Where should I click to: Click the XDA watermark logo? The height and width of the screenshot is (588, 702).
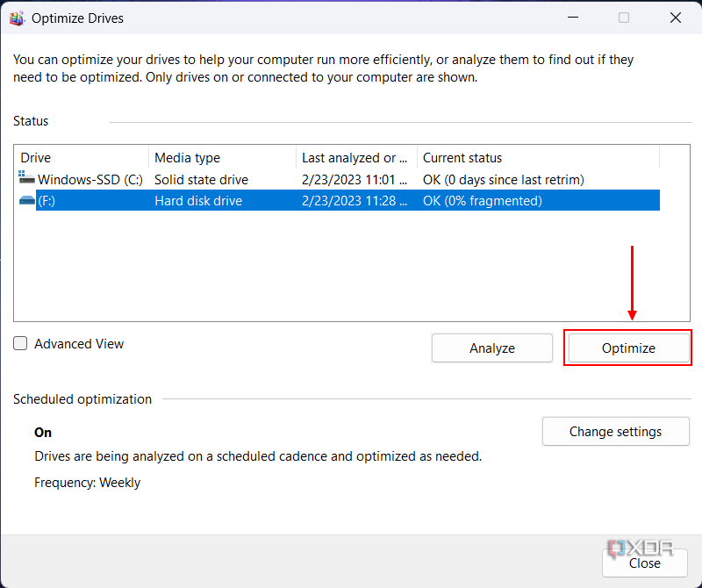[640, 547]
